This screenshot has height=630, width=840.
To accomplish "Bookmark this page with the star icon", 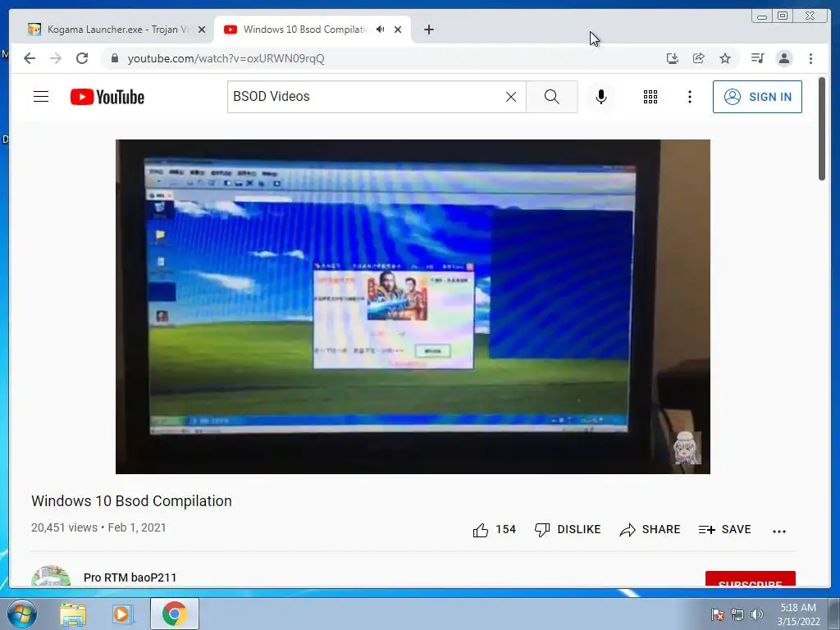I will point(725,58).
